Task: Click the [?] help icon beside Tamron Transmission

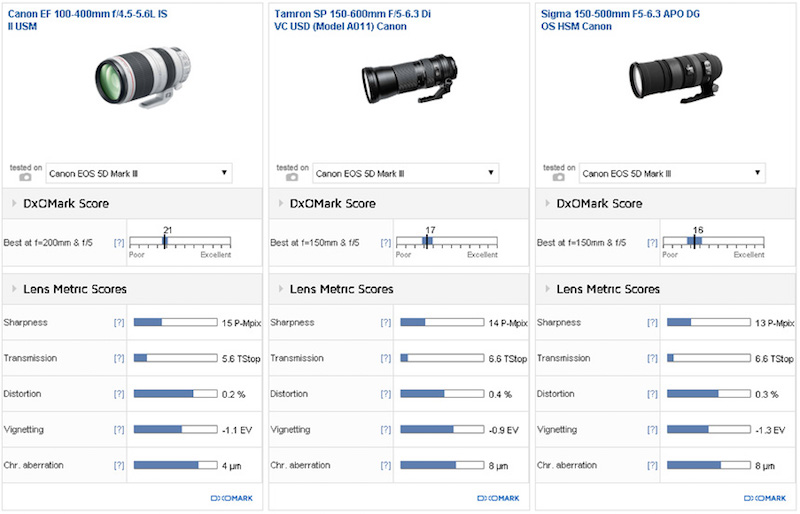Action: pyautogui.click(x=386, y=358)
